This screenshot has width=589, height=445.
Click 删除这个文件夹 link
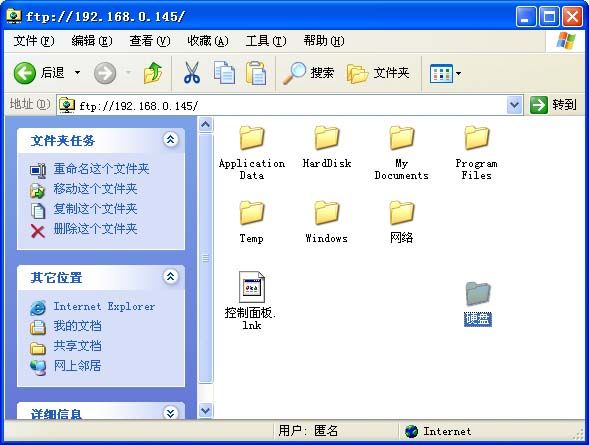click(x=95, y=229)
